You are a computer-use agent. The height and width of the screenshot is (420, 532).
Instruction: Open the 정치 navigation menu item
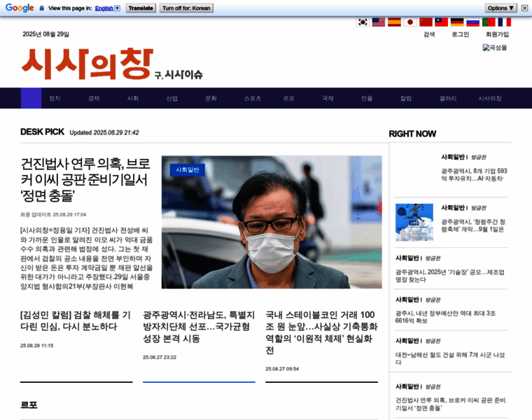click(x=55, y=99)
